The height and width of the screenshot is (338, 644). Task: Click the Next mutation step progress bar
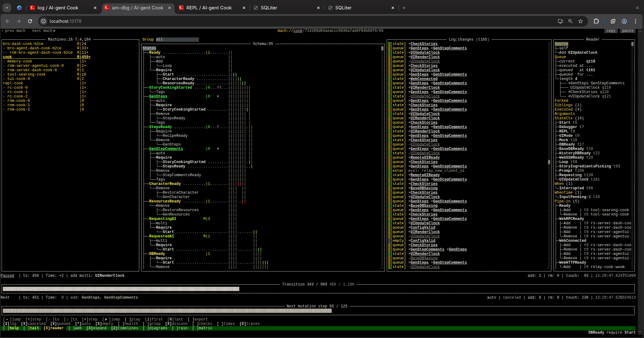tap(318, 311)
